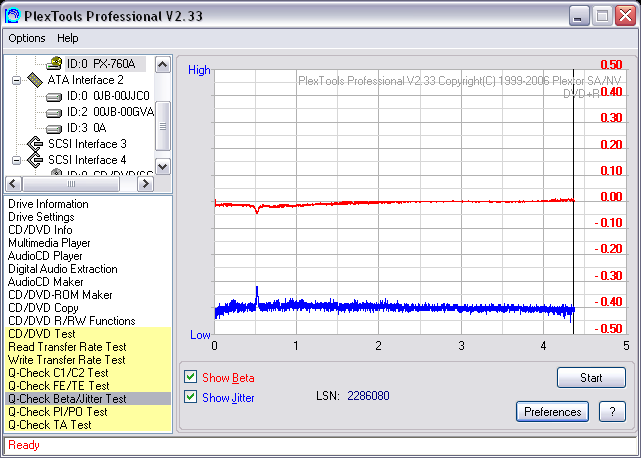Uncheck the Show Beta checkbox
The height and width of the screenshot is (458, 641).
point(191,377)
